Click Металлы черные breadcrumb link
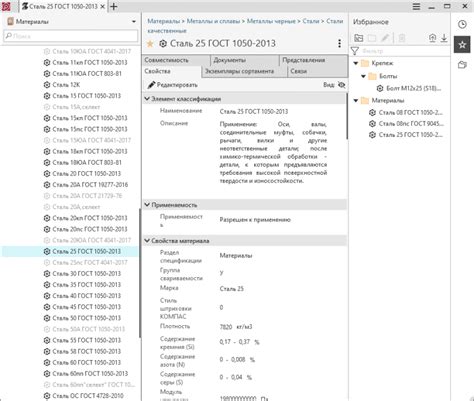Image resolution: width=474 pixels, height=401 pixels. click(271, 21)
